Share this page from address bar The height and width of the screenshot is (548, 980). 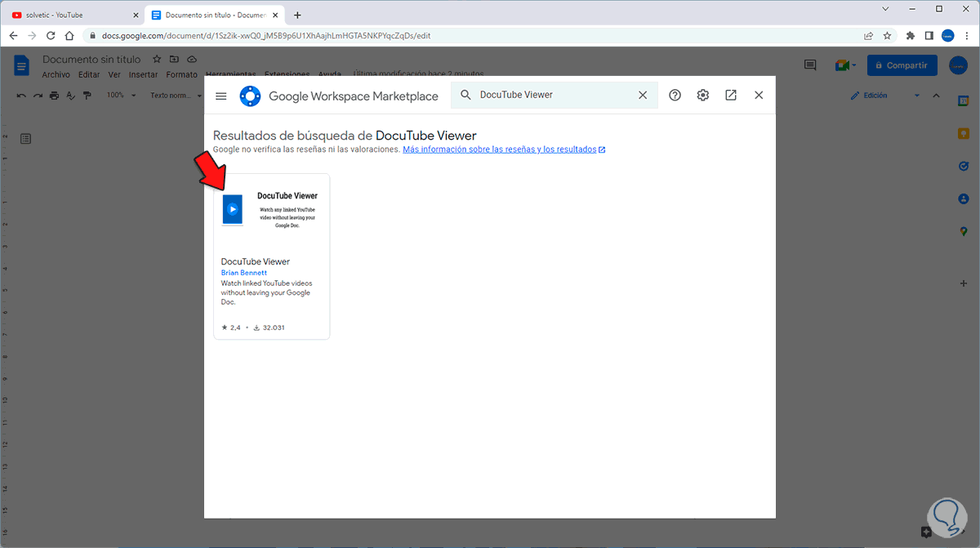tap(868, 36)
